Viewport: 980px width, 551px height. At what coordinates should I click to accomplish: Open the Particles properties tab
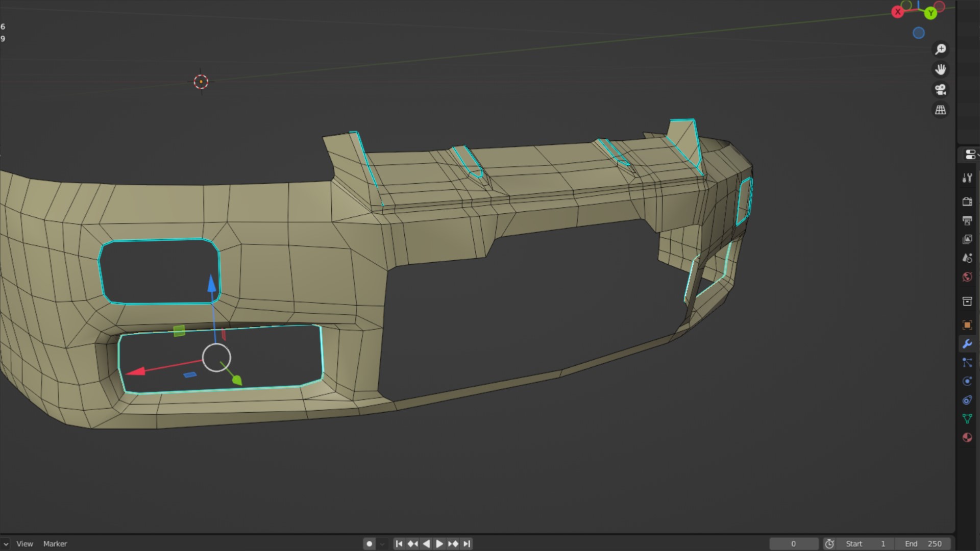pyautogui.click(x=967, y=363)
